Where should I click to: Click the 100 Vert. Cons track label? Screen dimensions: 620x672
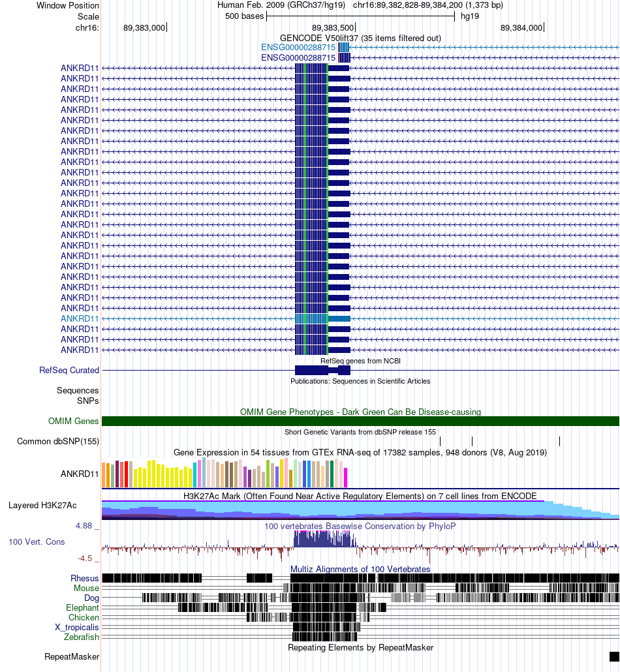point(37,542)
